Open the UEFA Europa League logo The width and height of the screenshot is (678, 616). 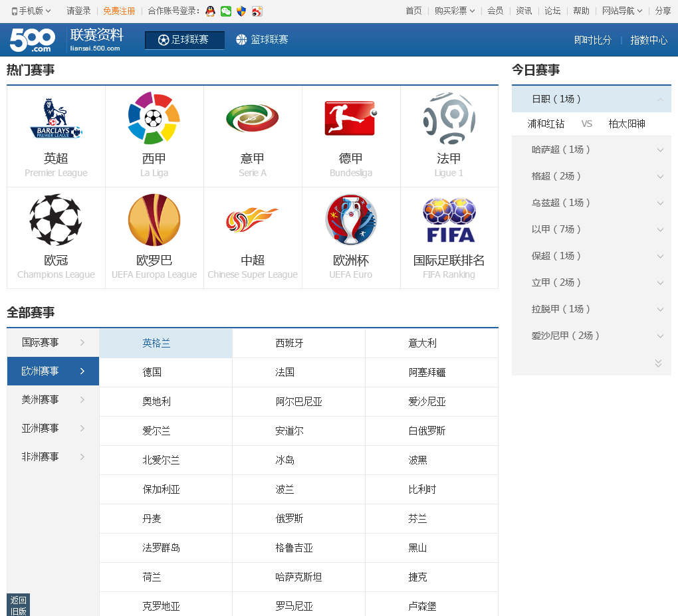[154, 219]
